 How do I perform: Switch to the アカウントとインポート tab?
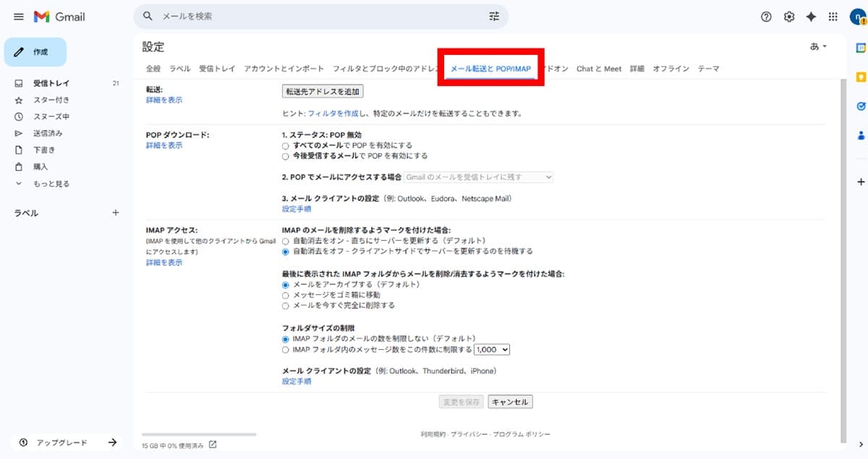coord(284,69)
